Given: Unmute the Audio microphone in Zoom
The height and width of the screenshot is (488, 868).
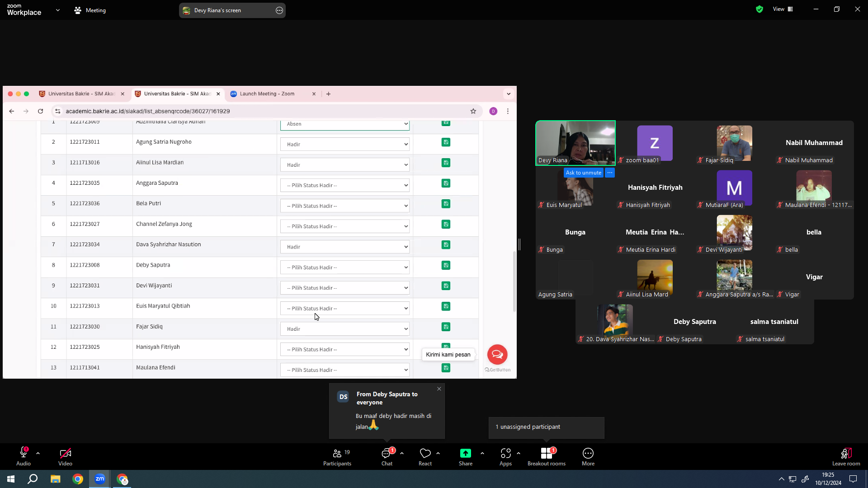Looking at the screenshot, I should (24, 456).
